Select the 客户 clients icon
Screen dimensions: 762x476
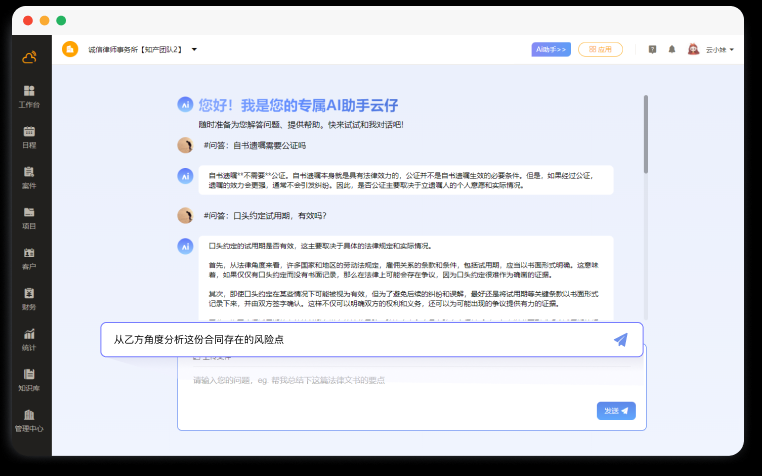[29, 258]
